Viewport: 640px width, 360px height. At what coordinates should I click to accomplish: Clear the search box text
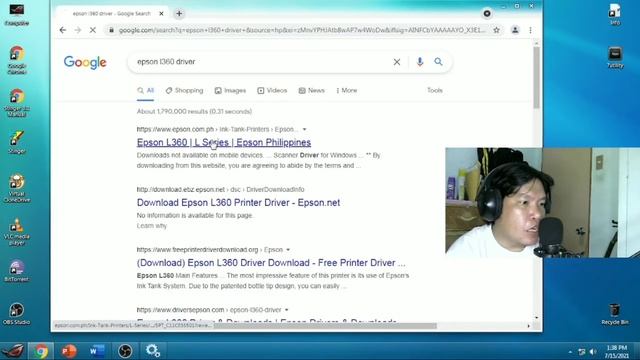[x=397, y=62]
